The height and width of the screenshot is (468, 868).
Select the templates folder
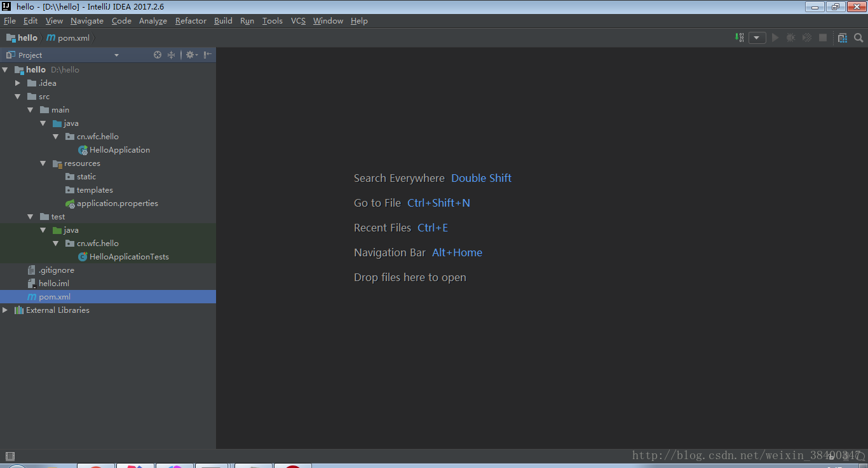point(95,190)
